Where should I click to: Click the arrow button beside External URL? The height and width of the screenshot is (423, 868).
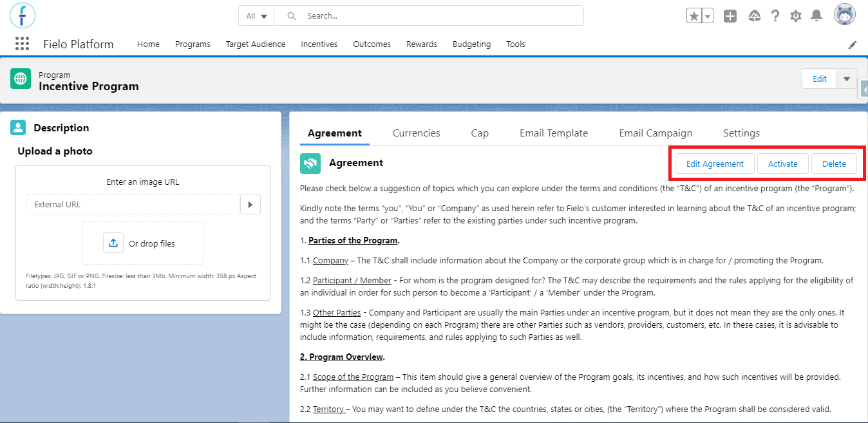250,205
